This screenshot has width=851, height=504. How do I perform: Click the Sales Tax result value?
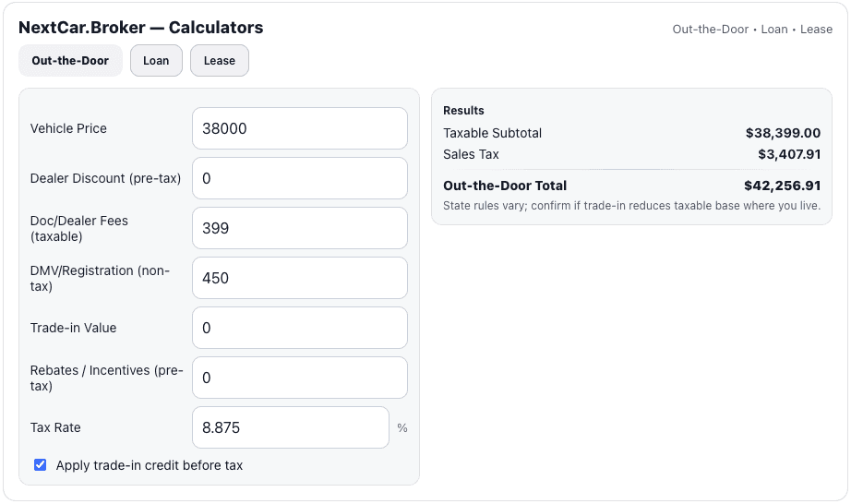pos(789,154)
